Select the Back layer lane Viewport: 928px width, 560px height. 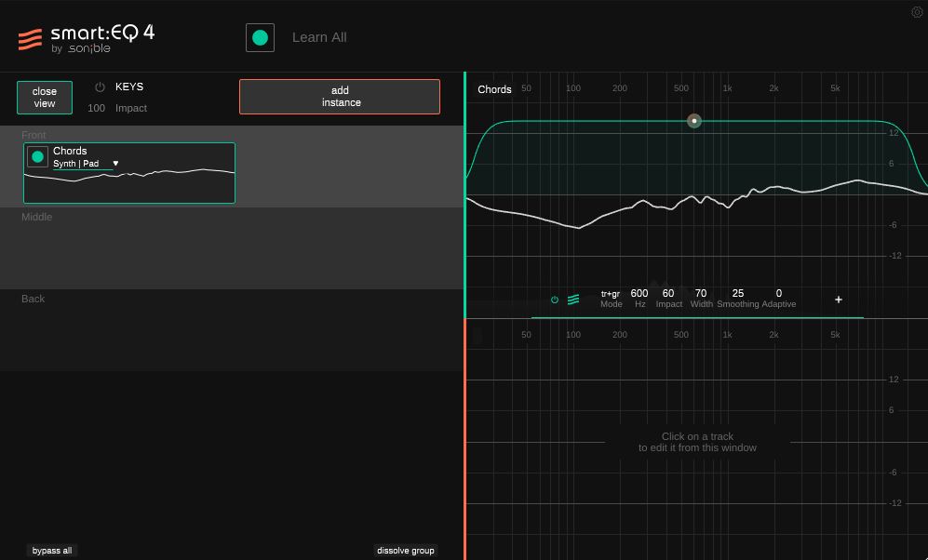click(232, 330)
